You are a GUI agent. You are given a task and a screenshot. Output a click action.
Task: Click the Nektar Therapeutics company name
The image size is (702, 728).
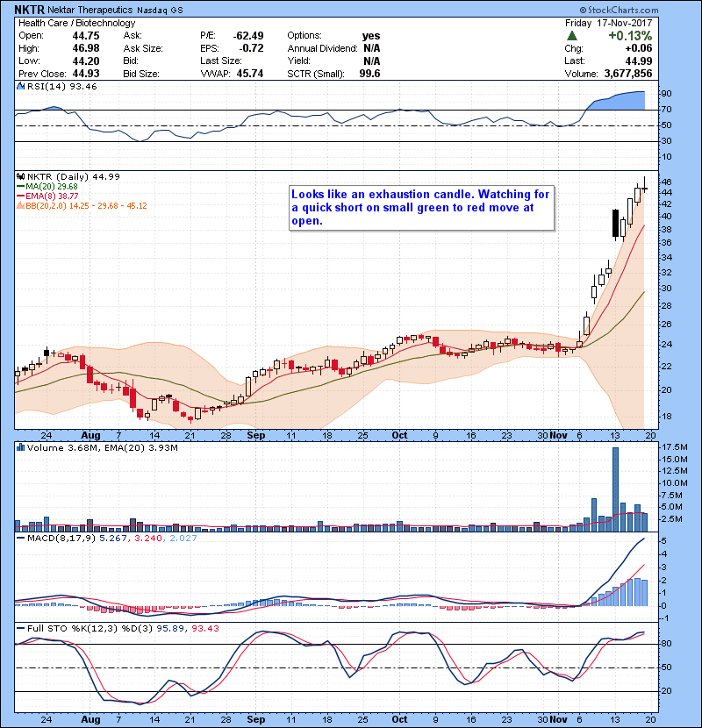pos(90,11)
